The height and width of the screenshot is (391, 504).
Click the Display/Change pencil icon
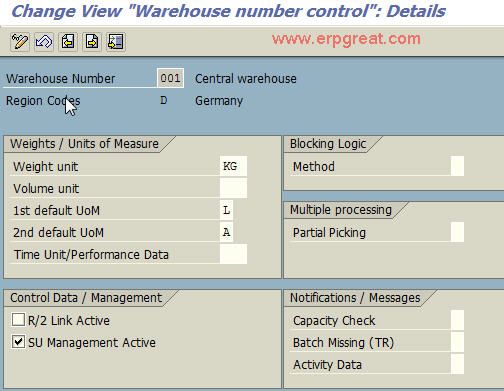coord(20,42)
